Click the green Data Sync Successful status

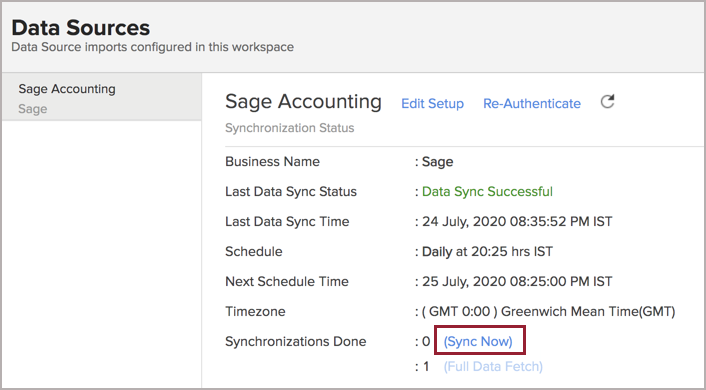pyautogui.click(x=487, y=191)
